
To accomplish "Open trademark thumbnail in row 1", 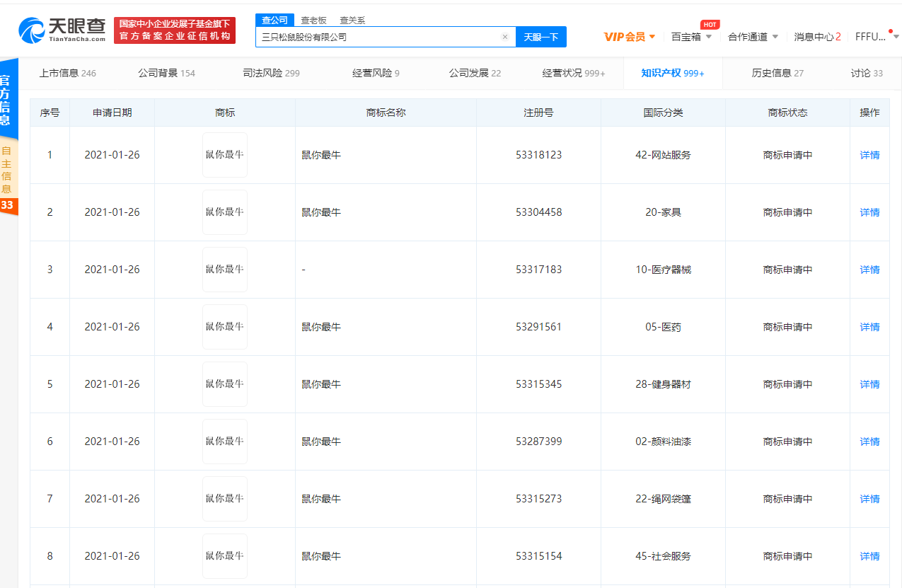I will [225, 155].
